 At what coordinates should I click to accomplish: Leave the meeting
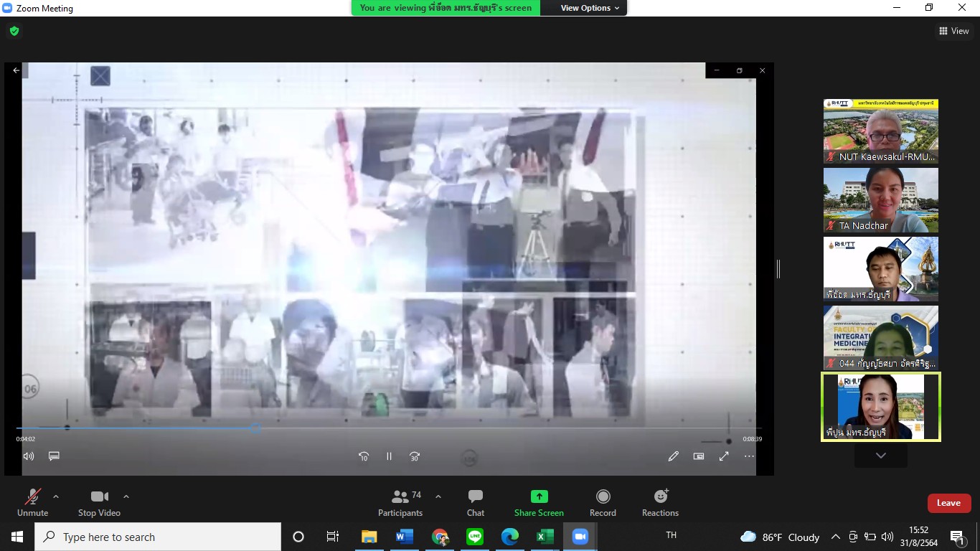948,503
